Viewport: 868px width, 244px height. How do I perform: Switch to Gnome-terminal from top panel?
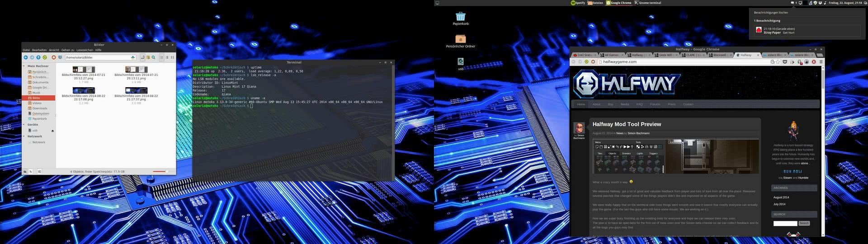(x=648, y=3)
